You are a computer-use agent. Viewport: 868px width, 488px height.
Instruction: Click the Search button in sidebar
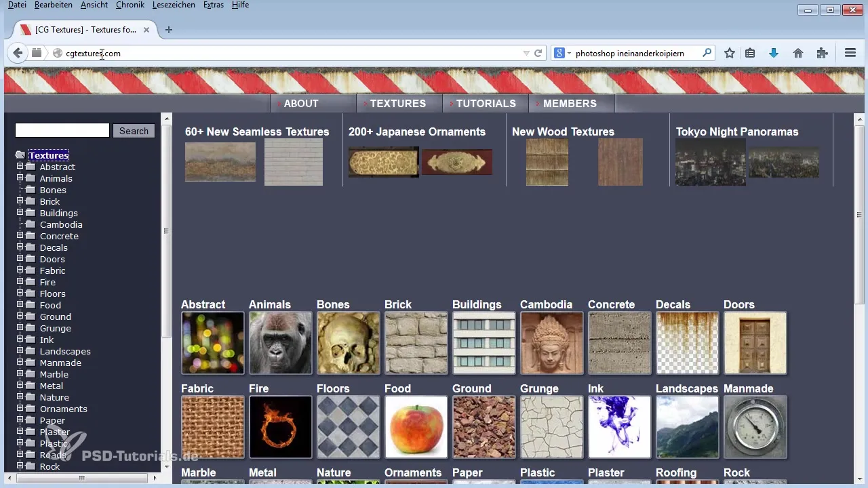click(x=134, y=131)
